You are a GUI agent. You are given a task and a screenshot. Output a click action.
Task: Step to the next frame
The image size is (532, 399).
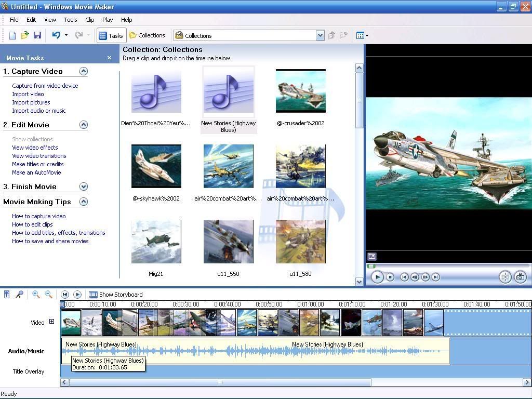(425, 277)
